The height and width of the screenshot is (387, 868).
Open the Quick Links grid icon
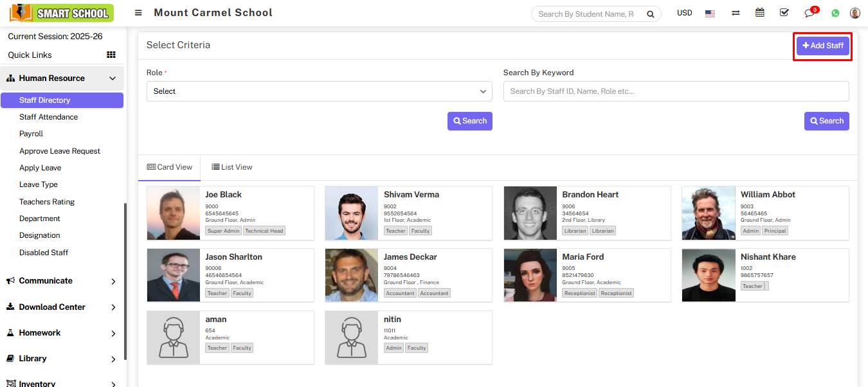[111, 55]
